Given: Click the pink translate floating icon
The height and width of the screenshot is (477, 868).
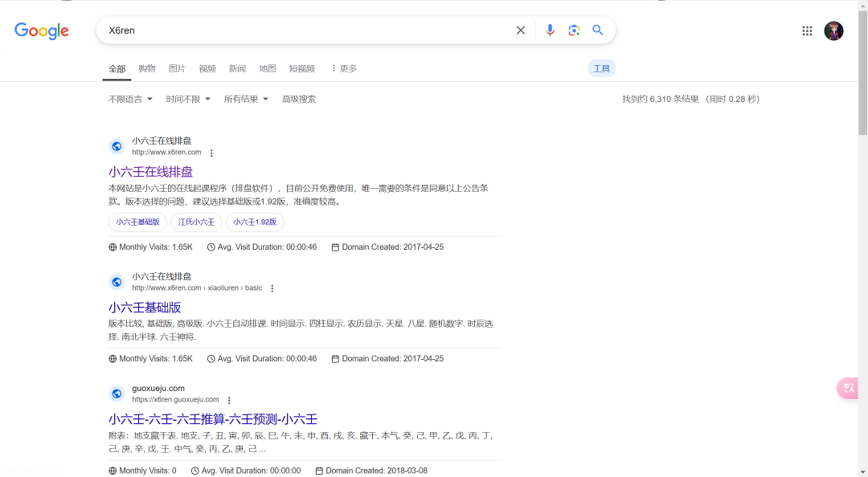Looking at the screenshot, I should pos(848,388).
